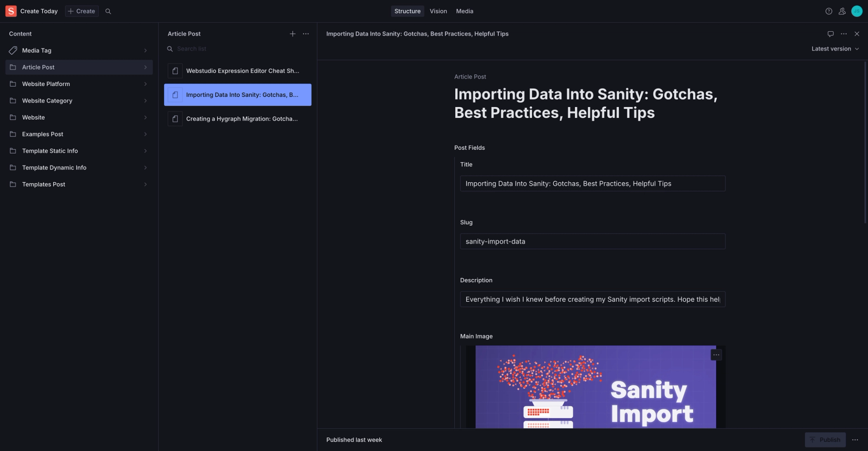
Task: Open Article Post list options menu
Action: point(306,33)
